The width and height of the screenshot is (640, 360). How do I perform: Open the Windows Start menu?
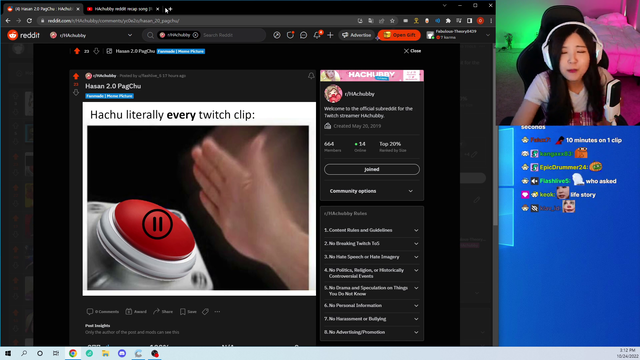(x=8, y=353)
